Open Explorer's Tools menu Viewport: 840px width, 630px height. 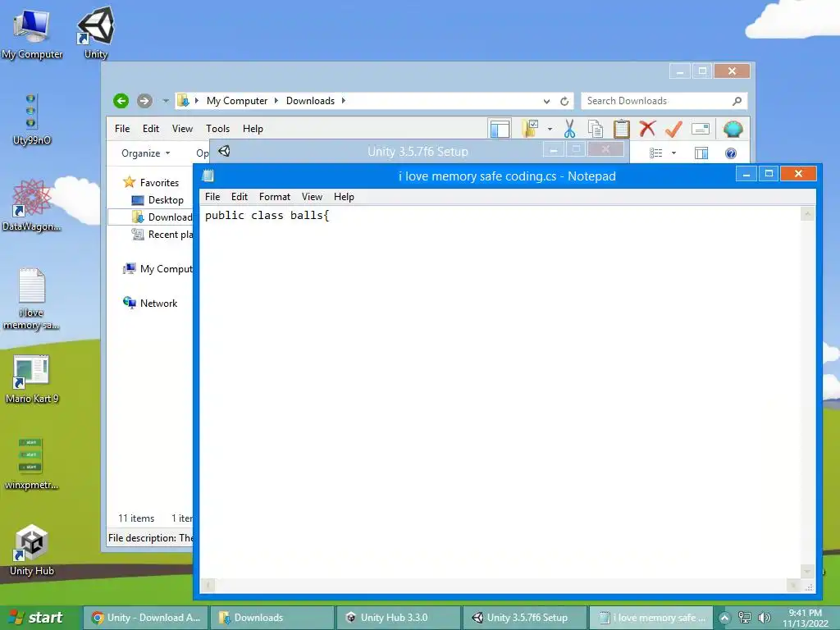point(217,129)
